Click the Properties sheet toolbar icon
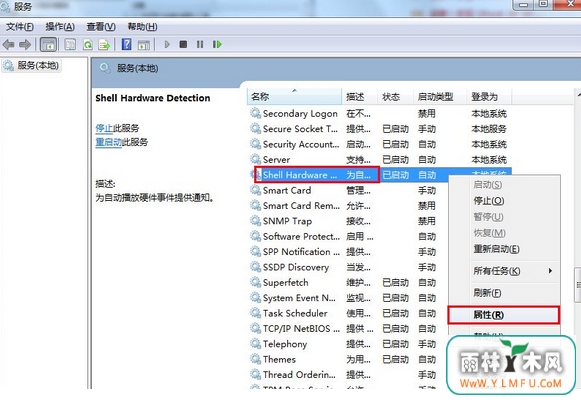The image size is (581, 400). (70, 45)
